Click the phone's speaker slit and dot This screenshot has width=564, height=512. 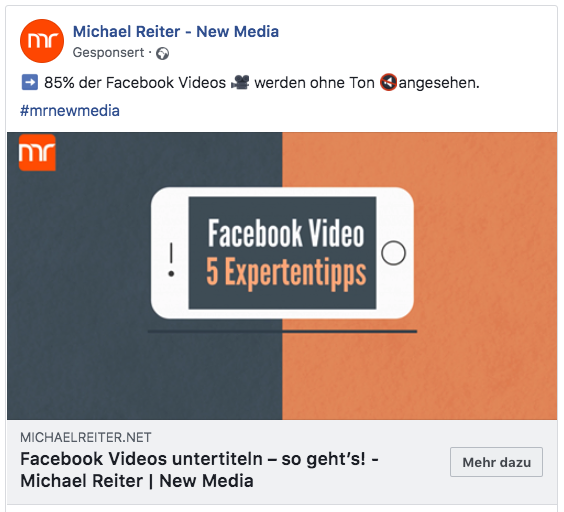coord(171,259)
